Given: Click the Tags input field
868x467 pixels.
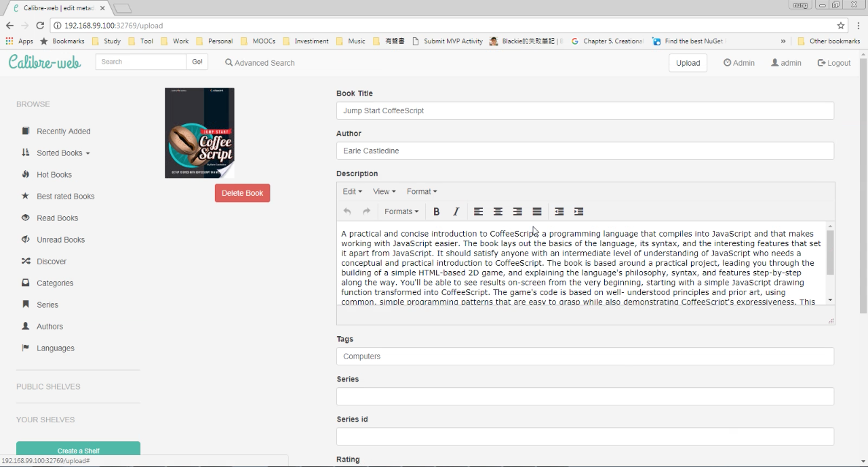Looking at the screenshot, I should tap(585, 356).
